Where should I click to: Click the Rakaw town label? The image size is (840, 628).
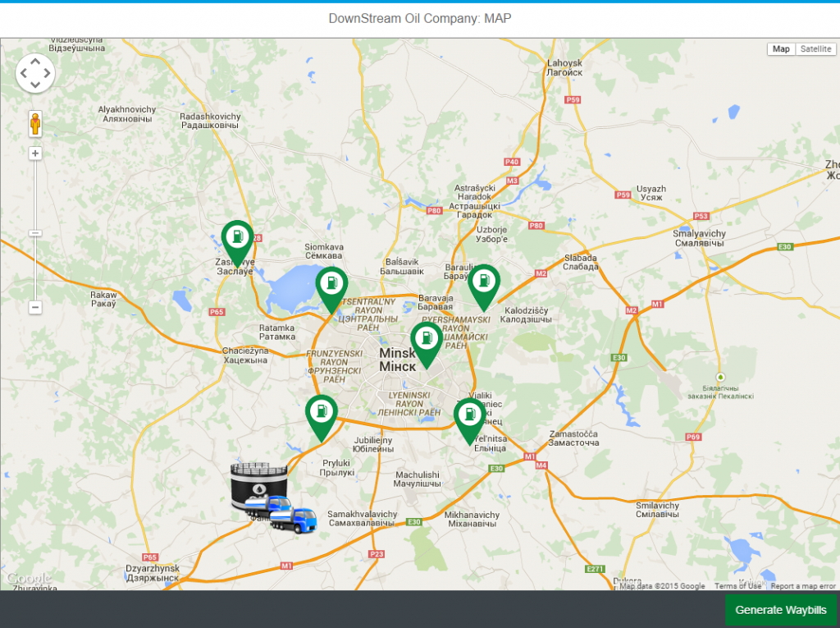click(x=103, y=300)
